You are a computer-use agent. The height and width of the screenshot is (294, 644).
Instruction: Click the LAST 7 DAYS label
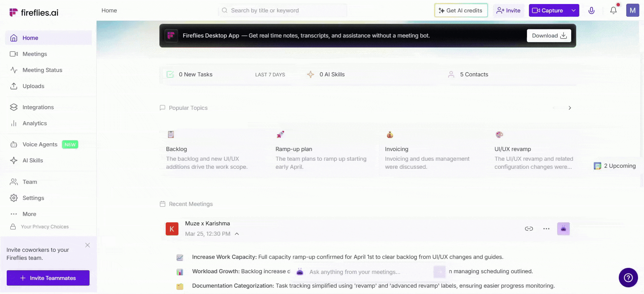(270, 75)
